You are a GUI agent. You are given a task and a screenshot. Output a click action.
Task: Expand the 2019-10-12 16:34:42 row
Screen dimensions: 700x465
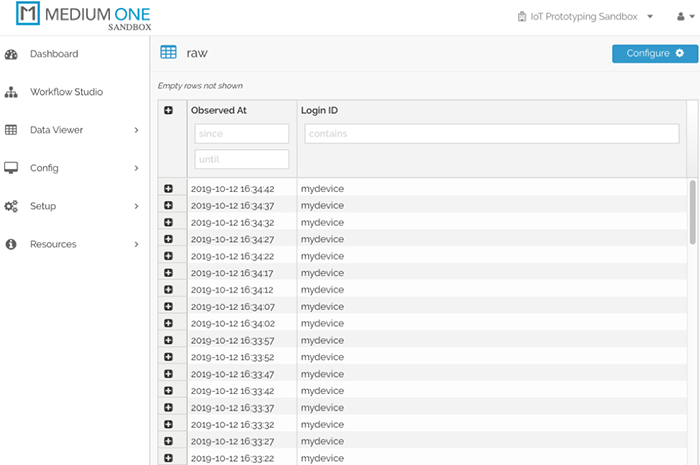pos(168,188)
